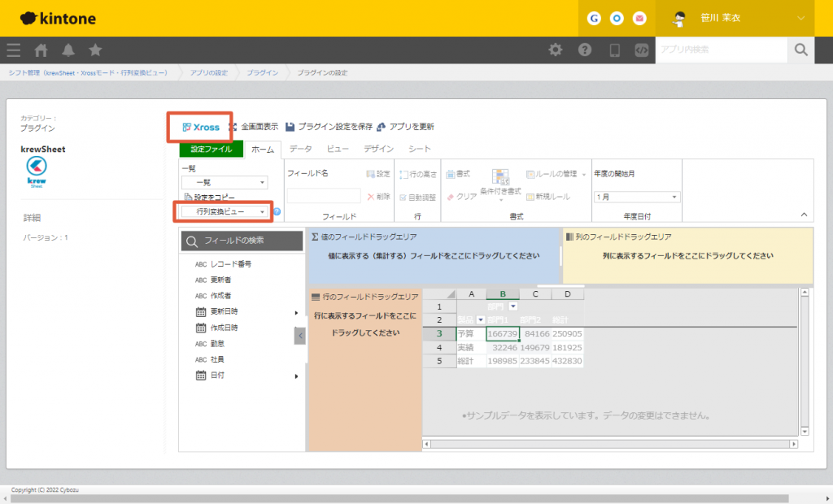Click the code developer icon

642,50
